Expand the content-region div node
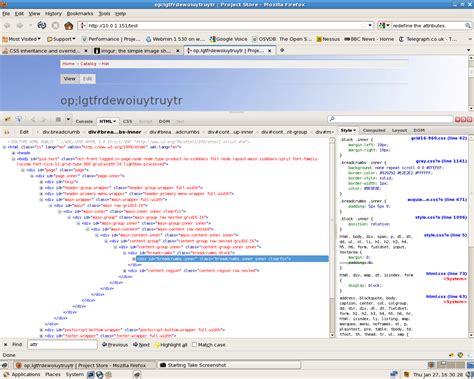The height and width of the screenshot is (379, 474). (x=125, y=271)
